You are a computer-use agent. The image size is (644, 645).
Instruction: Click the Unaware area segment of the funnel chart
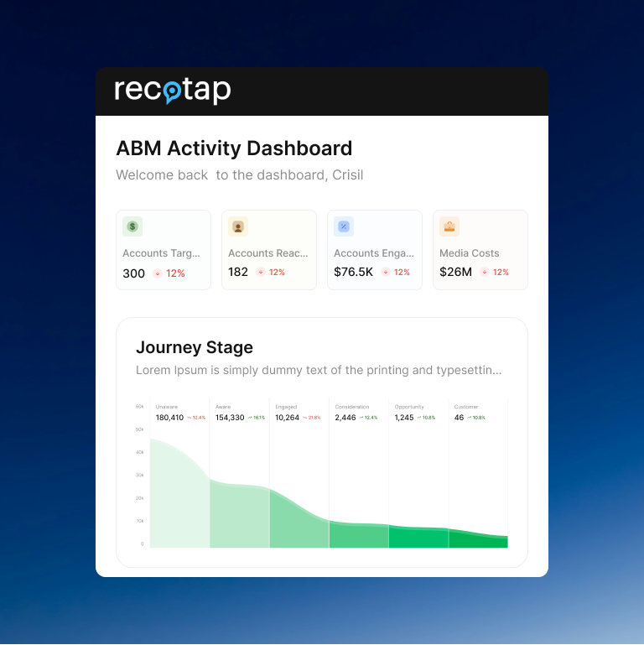pyautogui.click(x=179, y=502)
